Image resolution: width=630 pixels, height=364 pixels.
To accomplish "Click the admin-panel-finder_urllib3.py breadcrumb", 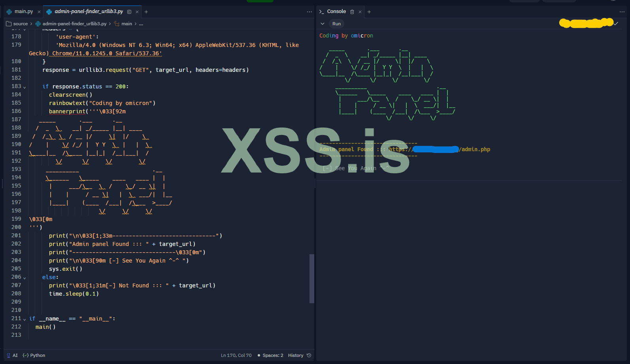I will 71,24.
